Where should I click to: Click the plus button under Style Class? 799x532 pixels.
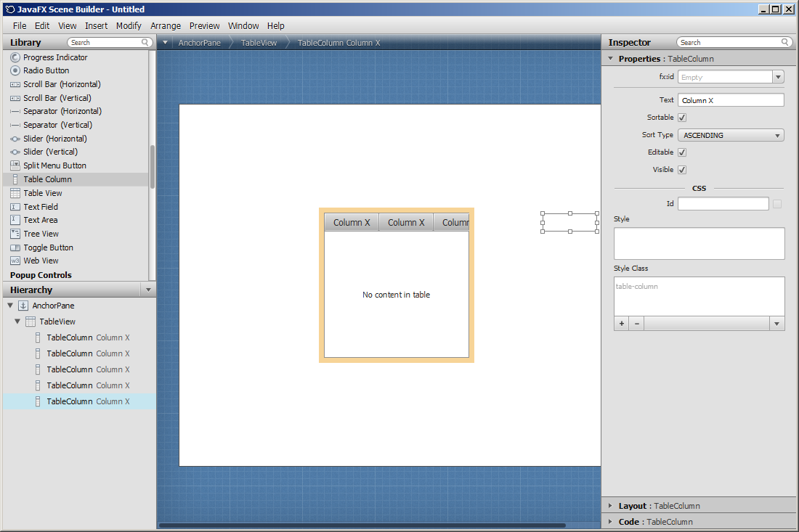click(622, 324)
